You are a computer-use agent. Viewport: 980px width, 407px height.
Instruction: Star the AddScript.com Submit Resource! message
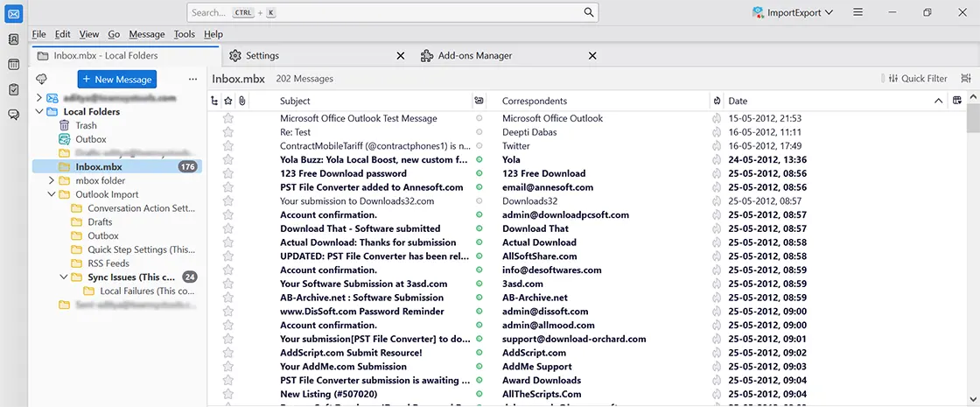click(228, 353)
